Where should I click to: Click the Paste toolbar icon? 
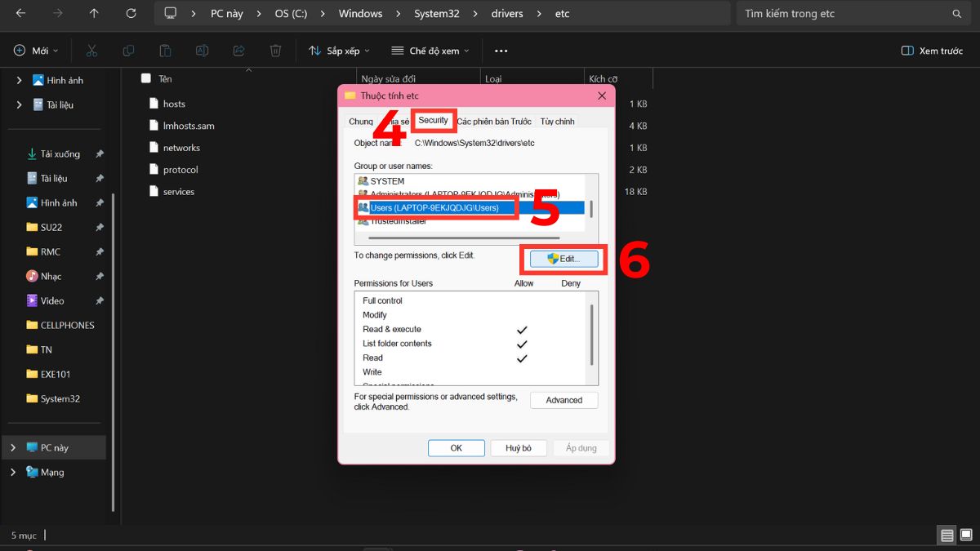pos(165,51)
